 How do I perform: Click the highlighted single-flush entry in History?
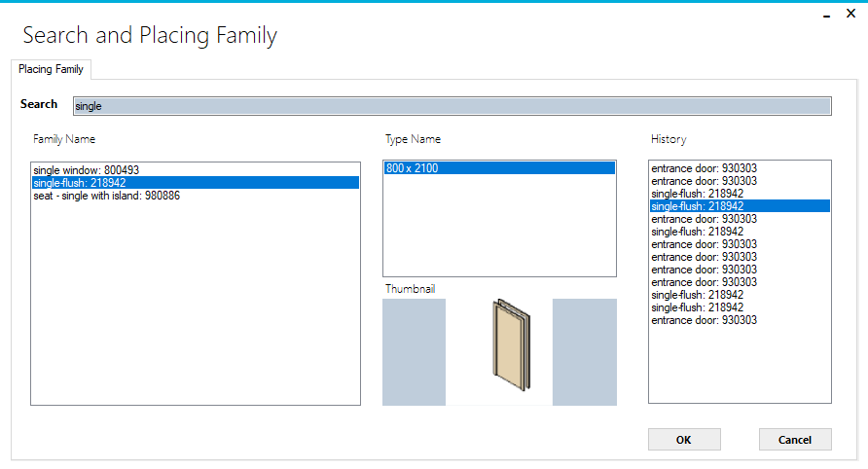[698, 206]
